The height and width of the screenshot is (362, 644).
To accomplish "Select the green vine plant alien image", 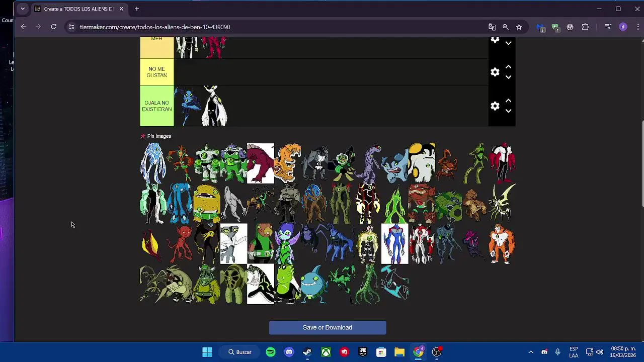I will click(x=368, y=284).
